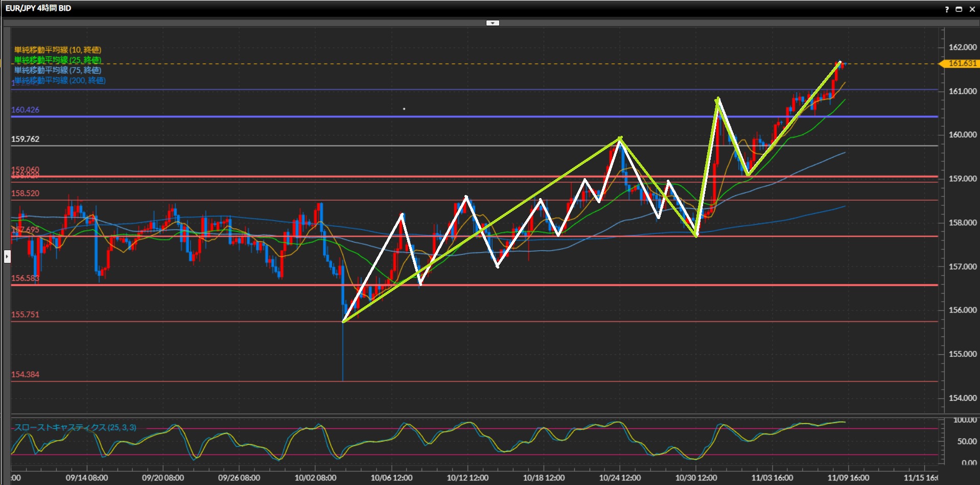Click the 10/24 12:00 time axis label
The width and height of the screenshot is (980, 485).
[x=620, y=478]
